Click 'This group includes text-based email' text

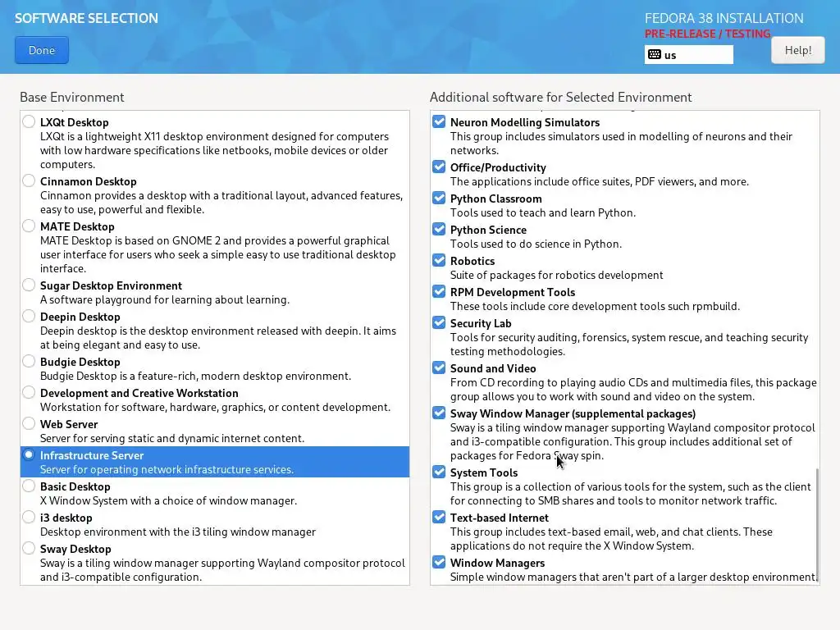[x=611, y=539]
